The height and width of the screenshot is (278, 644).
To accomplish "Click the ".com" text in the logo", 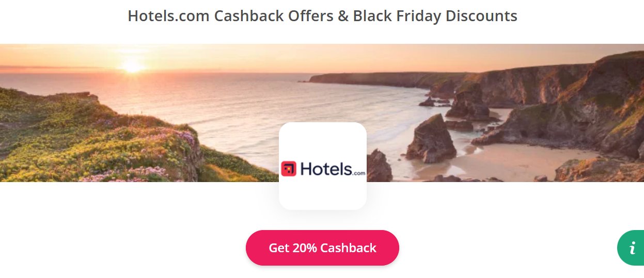I will pyautogui.click(x=359, y=173).
